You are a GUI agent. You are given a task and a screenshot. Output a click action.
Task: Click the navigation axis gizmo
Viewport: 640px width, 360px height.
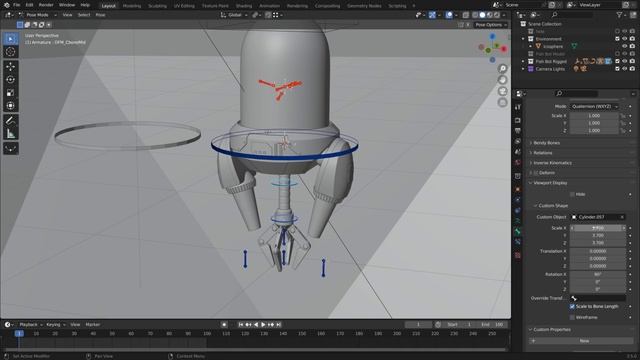493,48
